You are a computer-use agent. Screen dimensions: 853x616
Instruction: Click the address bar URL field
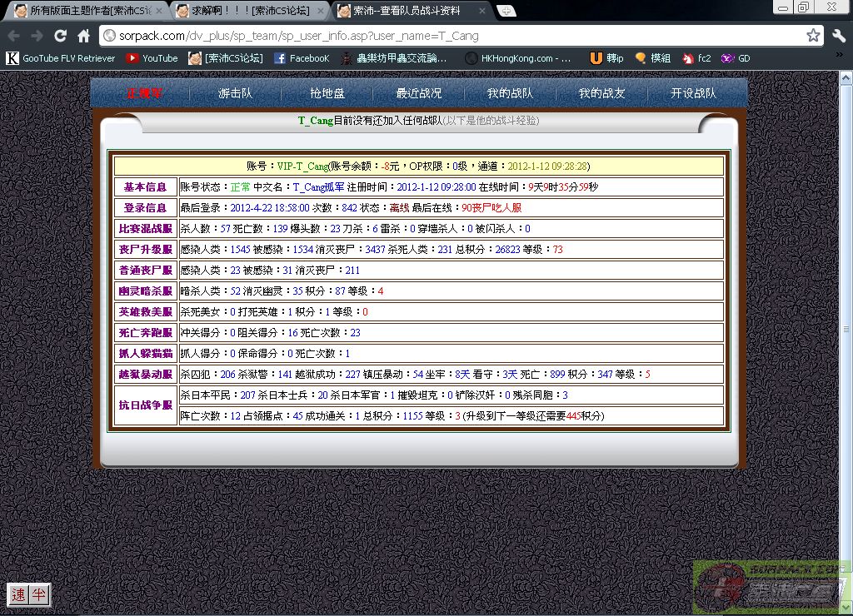tap(450, 36)
